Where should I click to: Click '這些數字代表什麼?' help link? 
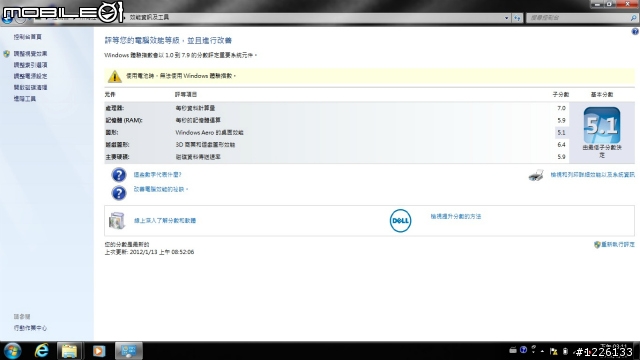coord(157,175)
